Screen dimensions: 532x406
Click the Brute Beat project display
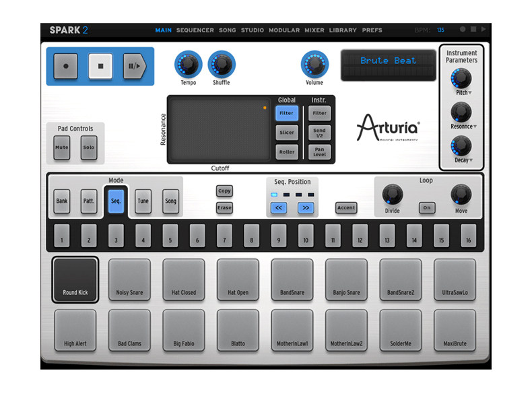pos(389,65)
